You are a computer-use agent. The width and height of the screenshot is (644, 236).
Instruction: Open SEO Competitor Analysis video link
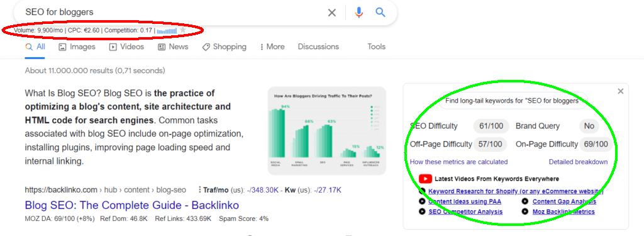coord(465,211)
